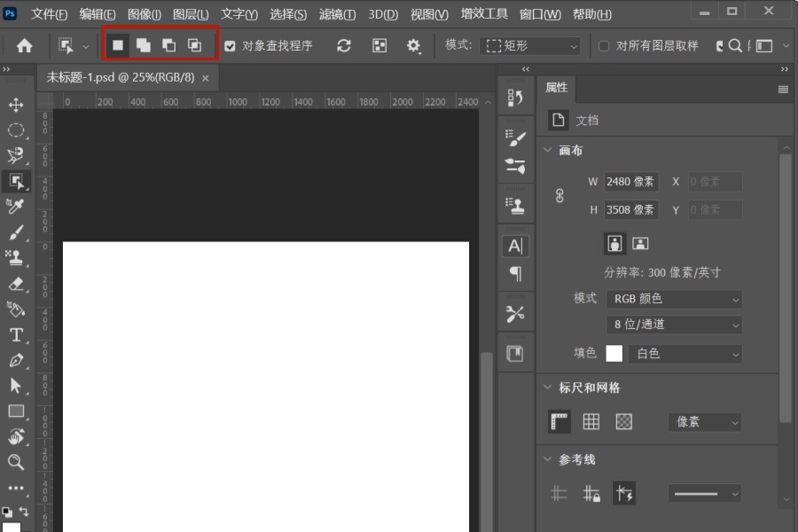Click the New Selection mode icon
798x532 pixels.
click(x=118, y=45)
